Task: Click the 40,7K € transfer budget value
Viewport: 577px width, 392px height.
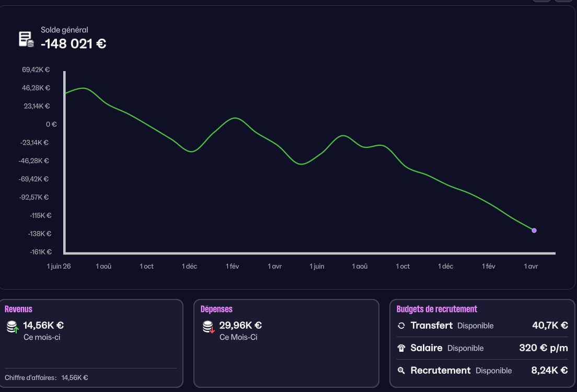Action: tap(550, 326)
